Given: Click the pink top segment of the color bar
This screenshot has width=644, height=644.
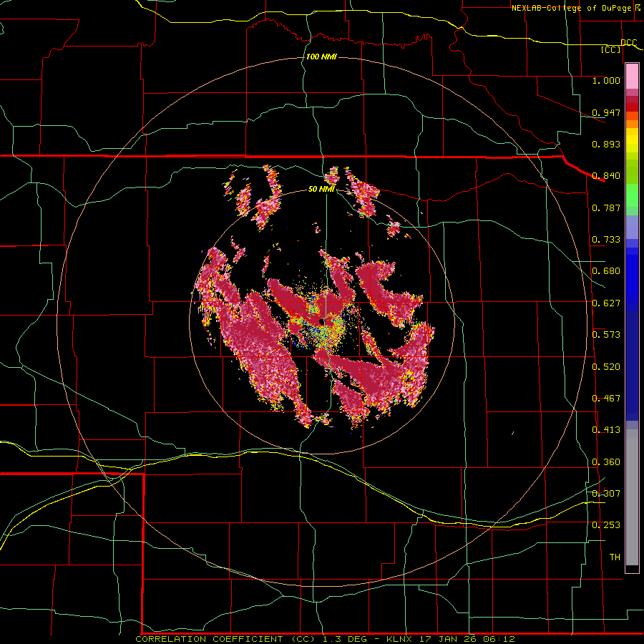Looking at the screenshot, I should (x=632, y=76).
